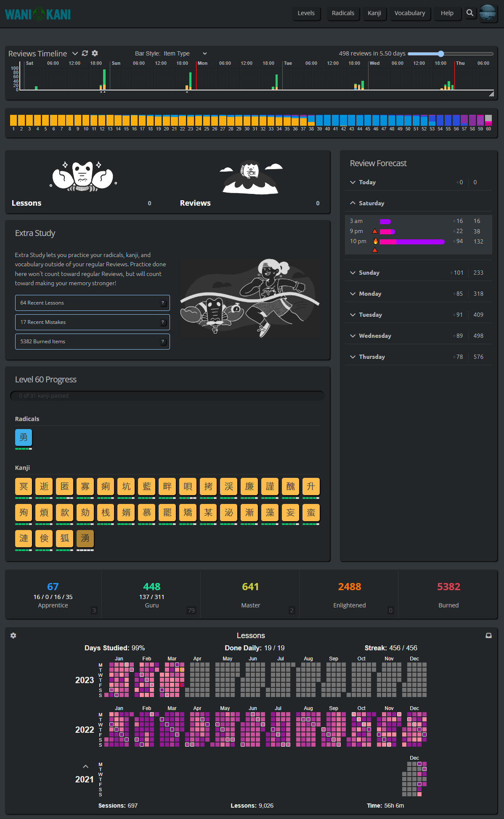
Task: Collapse the 2021 heatmap year arrow
Action: [85, 766]
